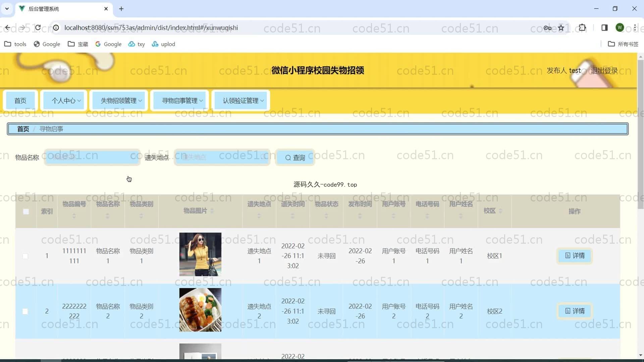Click the 未寻回 status in row 1
This screenshot has width=644, height=362.
(326, 256)
